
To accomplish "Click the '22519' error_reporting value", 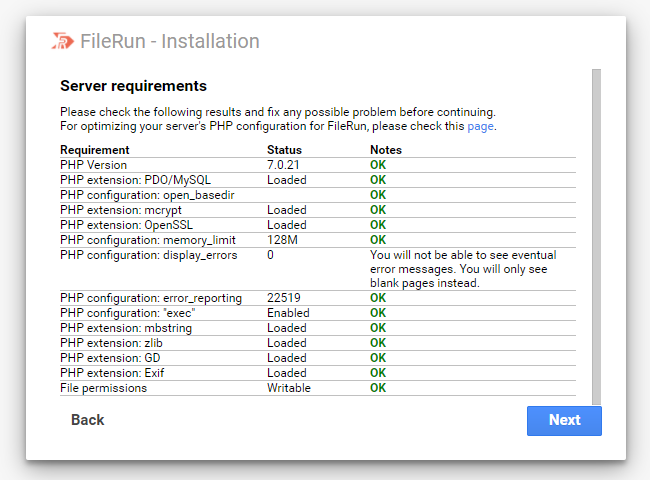I will pos(284,298).
